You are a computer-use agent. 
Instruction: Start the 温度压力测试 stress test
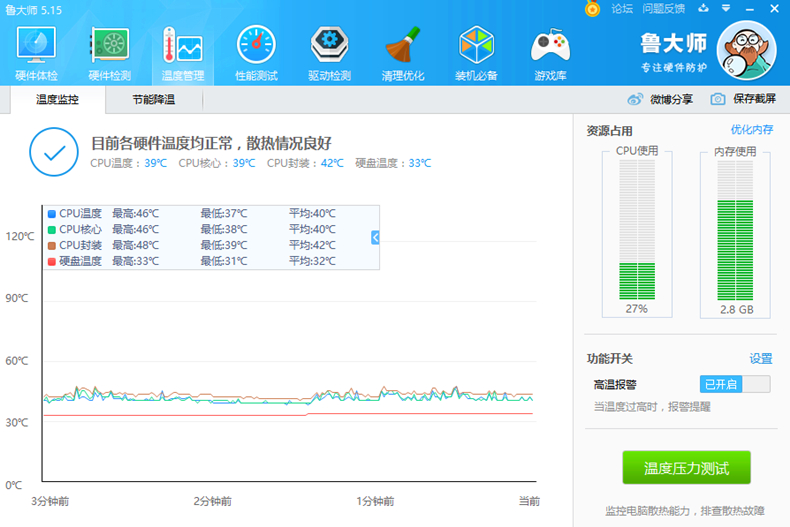pyautogui.click(x=686, y=468)
